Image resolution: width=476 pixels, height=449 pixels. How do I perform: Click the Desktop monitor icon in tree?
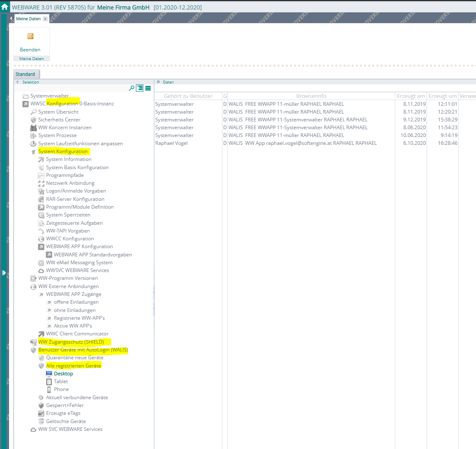coord(49,374)
